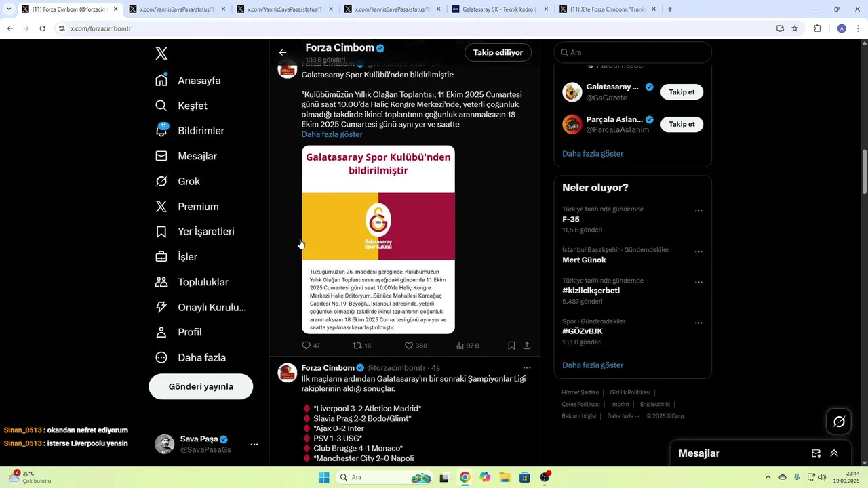Click the Yer İşaretleri bookmark icon
868x488 pixels.
coord(161,232)
